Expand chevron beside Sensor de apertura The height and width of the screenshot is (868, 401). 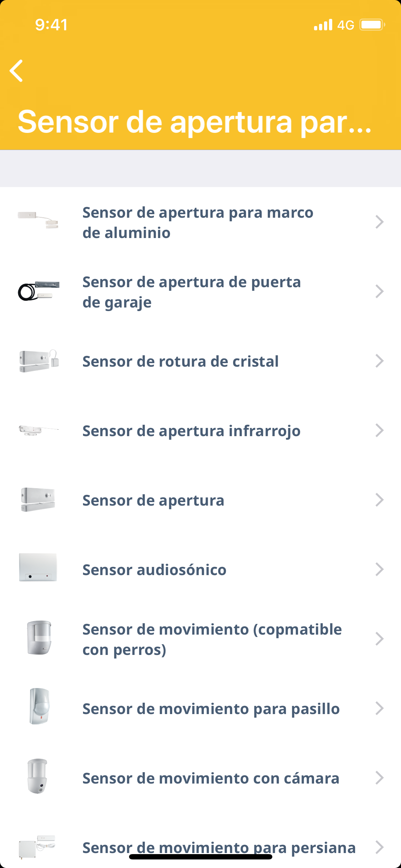(x=379, y=500)
